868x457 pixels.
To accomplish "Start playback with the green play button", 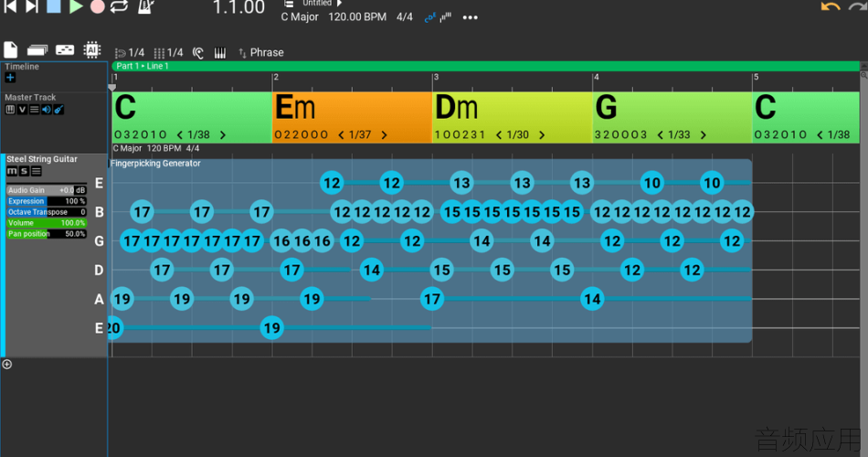I will (x=76, y=6).
